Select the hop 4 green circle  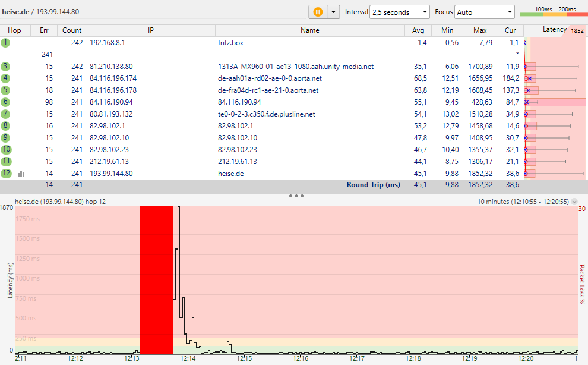(5, 78)
